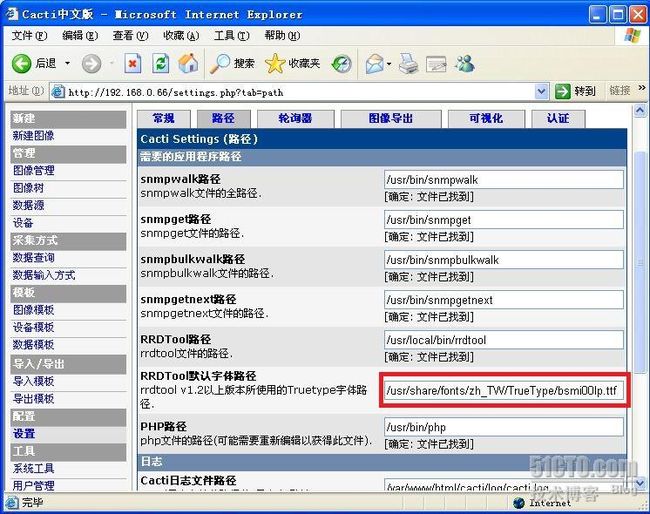Open 设置 sidebar link

coord(24,434)
